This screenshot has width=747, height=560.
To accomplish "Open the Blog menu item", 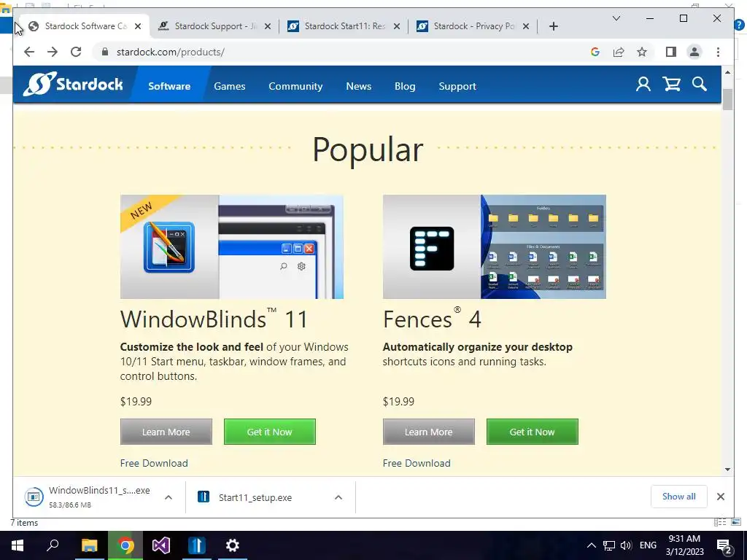I will coord(405,86).
